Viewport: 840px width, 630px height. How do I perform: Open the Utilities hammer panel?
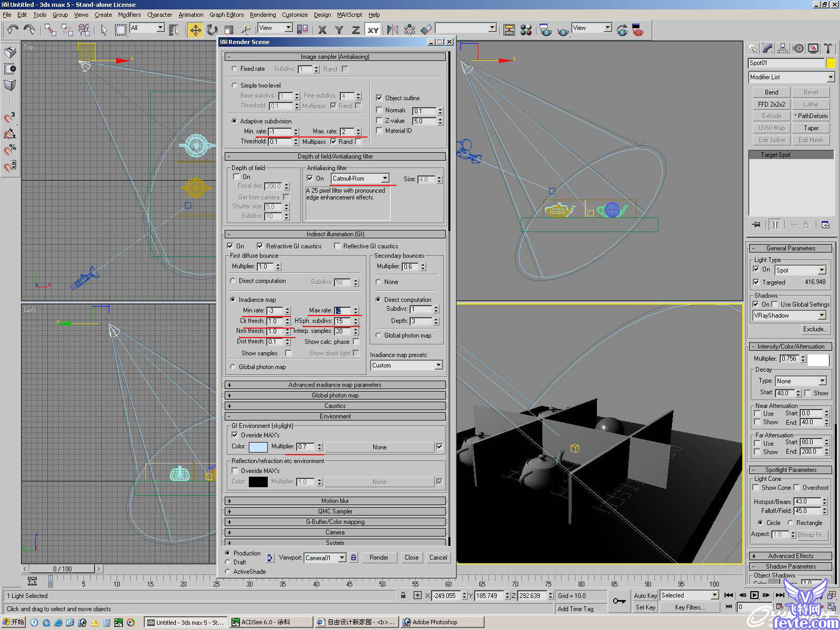(x=828, y=49)
